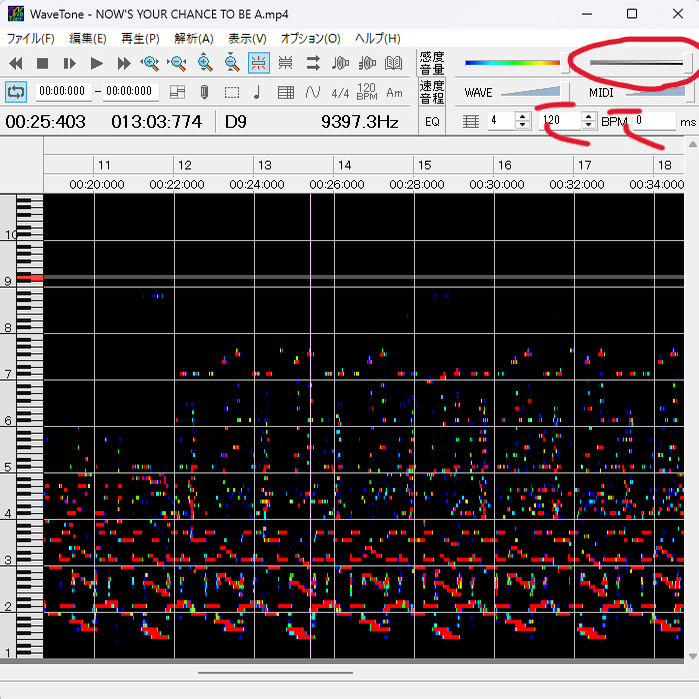Image resolution: width=699 pixels, height=699 pixels.
Task: Click the highlighted red D9 piano key
Action: tap(30, 278)
